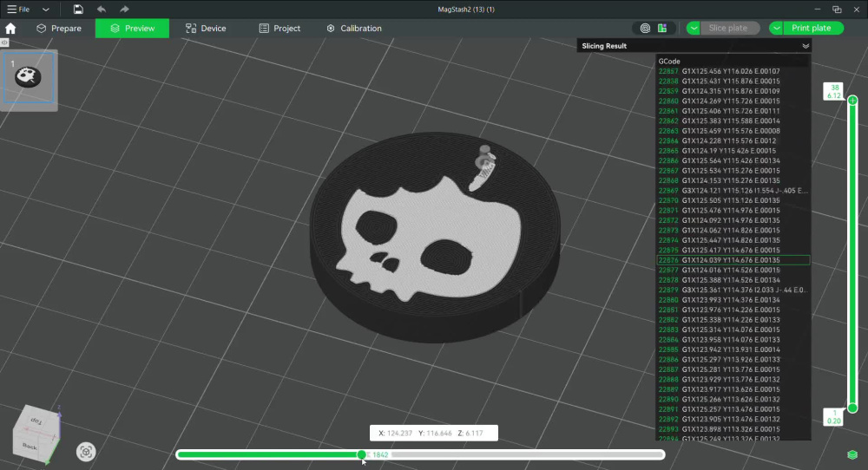Click the restore window button
This screenshot has height=470, width=868.
[837, 10]
